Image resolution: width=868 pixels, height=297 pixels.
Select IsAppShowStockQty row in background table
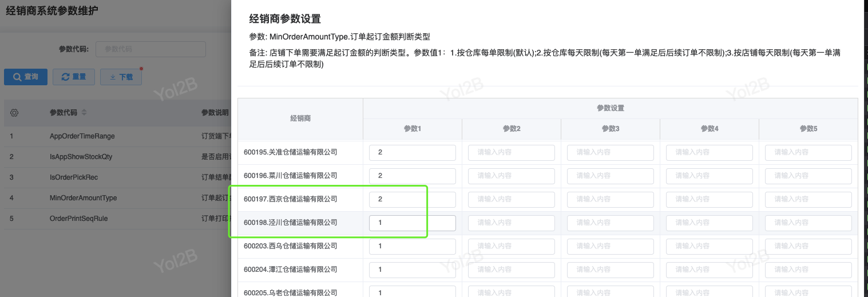coord(117,157)
